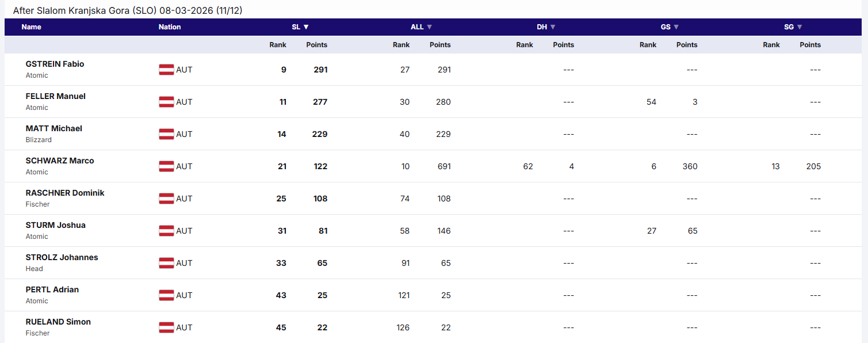The width and height of the screenshot is (868, 343).
Task: Open SCHWARZ Marco athlete page
Action: pyautogui.click(x=60, y=161)
